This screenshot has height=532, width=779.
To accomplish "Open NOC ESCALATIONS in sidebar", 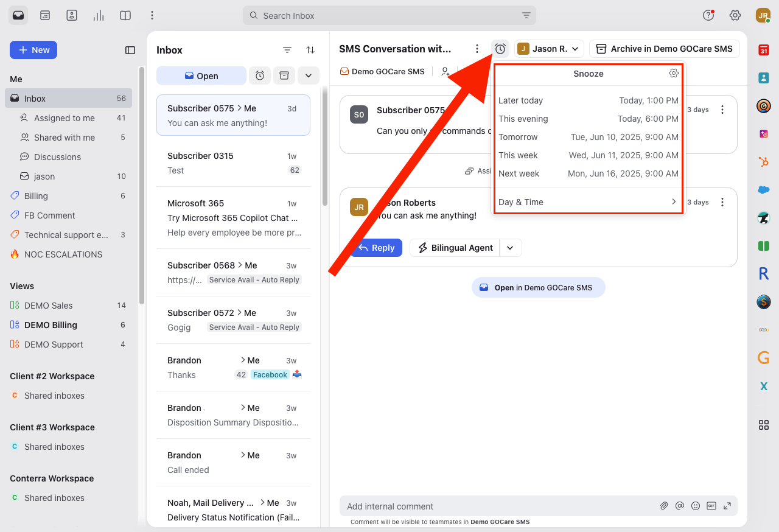I will coord(68,254).
